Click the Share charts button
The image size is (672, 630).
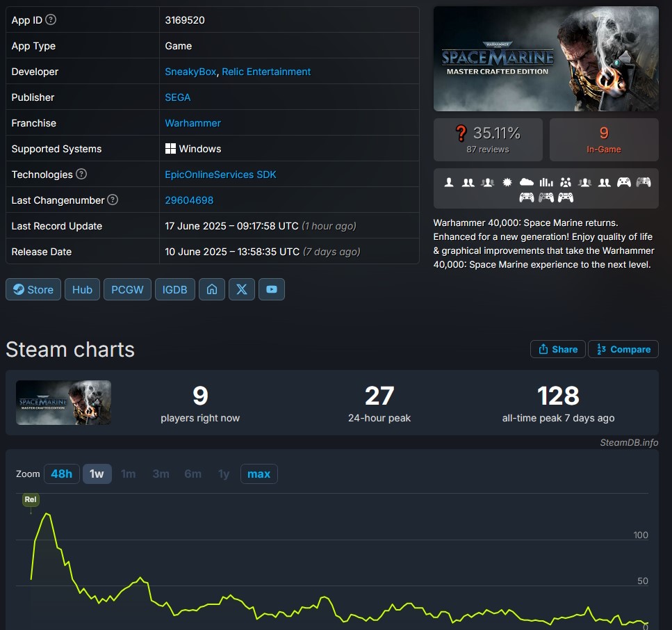pos(558,349)
